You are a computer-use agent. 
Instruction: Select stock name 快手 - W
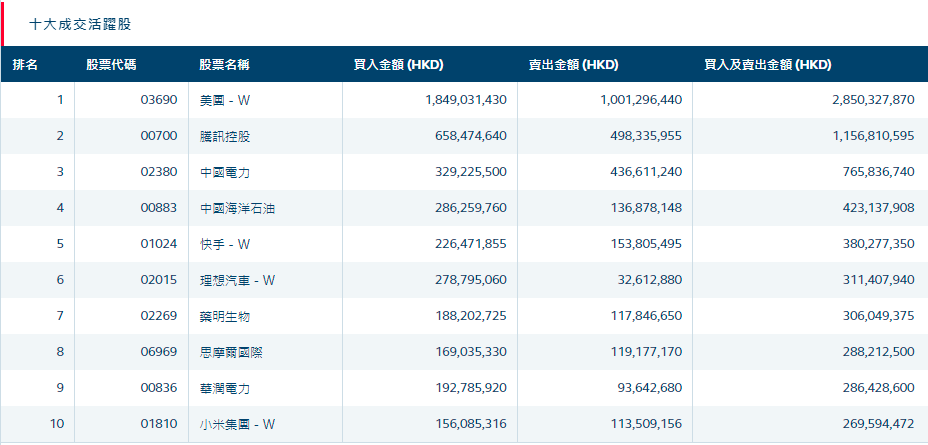[225, 244]
